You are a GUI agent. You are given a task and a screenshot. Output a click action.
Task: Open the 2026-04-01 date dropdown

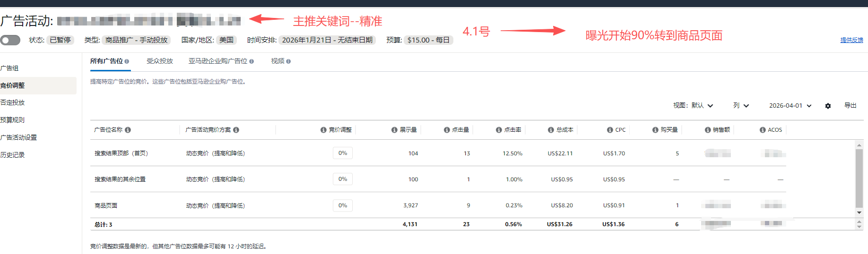pos(790,106)
